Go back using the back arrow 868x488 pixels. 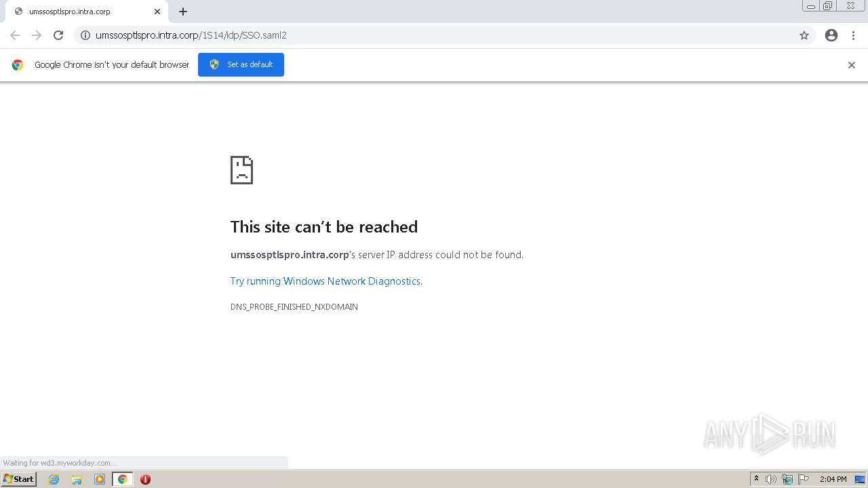click(x=15, y=35)
